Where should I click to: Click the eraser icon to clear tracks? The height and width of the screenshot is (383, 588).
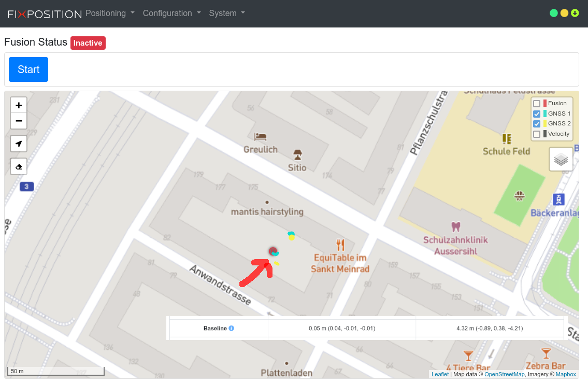(x=19, y=167)
